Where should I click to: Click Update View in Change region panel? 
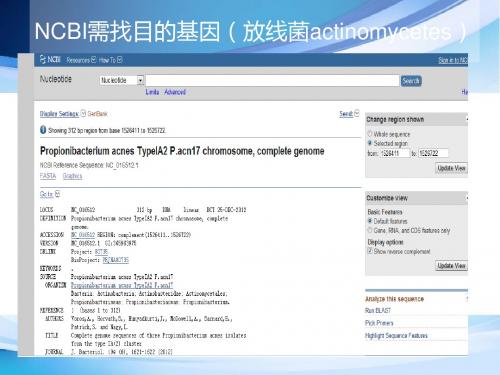point(451,168)
